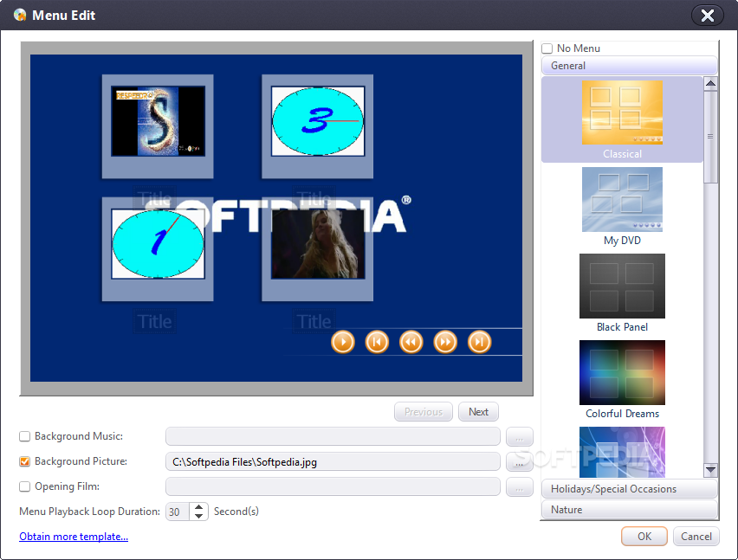Click the skip-to-last chapter button in preview
Viewport: 738px width, 560px height.
click(x=479, y=342)
